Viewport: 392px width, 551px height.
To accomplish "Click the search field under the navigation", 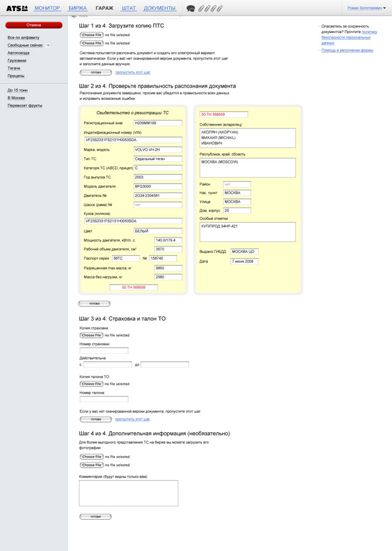I will pos(125,16).
